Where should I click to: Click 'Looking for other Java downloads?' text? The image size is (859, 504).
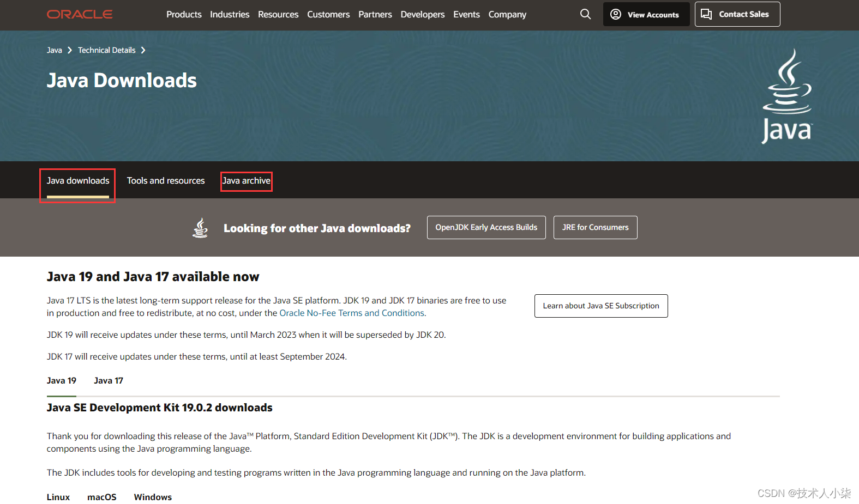pos(317,228)
